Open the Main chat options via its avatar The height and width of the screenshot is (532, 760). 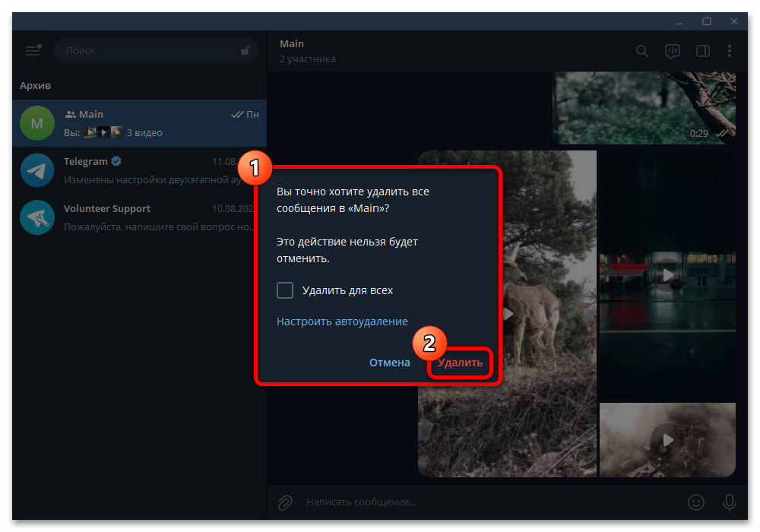(36, 122)
